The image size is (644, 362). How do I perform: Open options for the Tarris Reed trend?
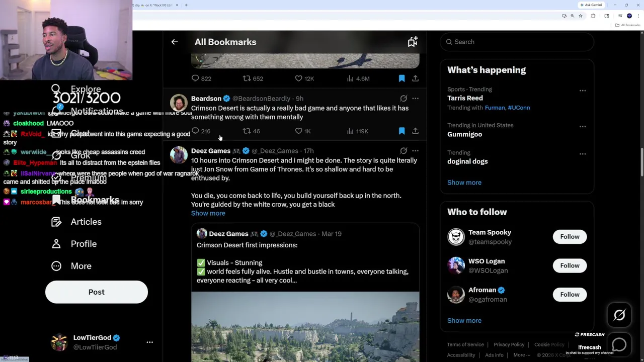(x=582, y=90)
